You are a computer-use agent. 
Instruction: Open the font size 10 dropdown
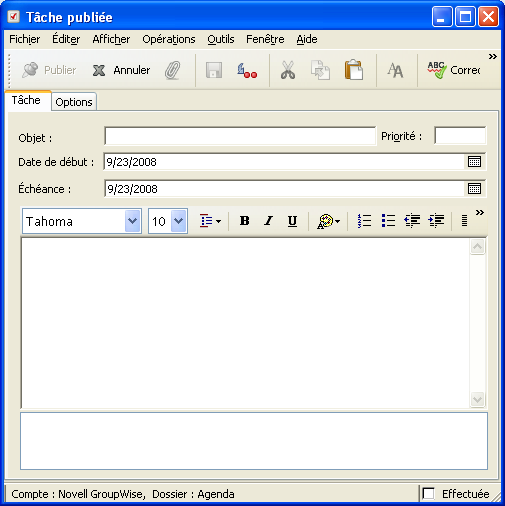(179, 221)
